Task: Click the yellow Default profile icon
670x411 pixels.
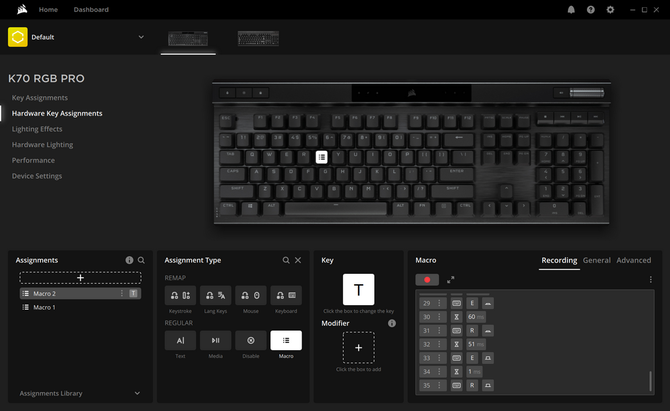Action: click(x=18, y=37)
